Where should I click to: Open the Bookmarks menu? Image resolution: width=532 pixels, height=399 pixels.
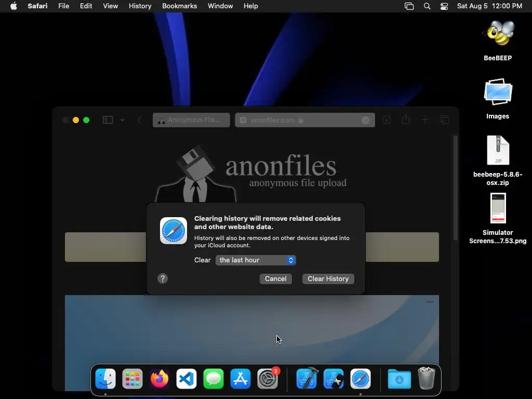click(179, 6)
